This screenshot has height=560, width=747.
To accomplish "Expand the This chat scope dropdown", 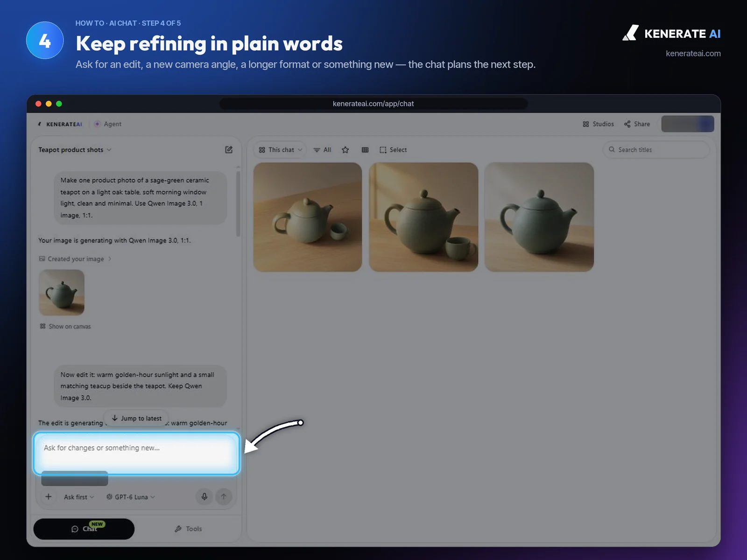I will (281, 150).
